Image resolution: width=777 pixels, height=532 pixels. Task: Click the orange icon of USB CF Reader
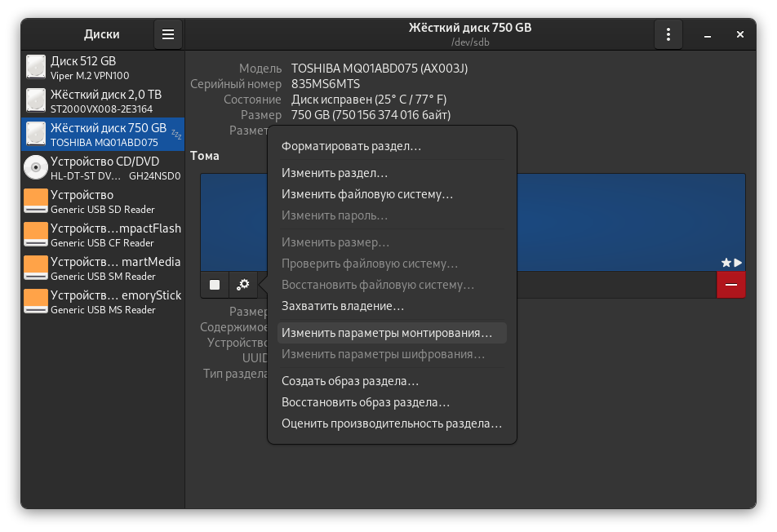click(x=36, y=234)
